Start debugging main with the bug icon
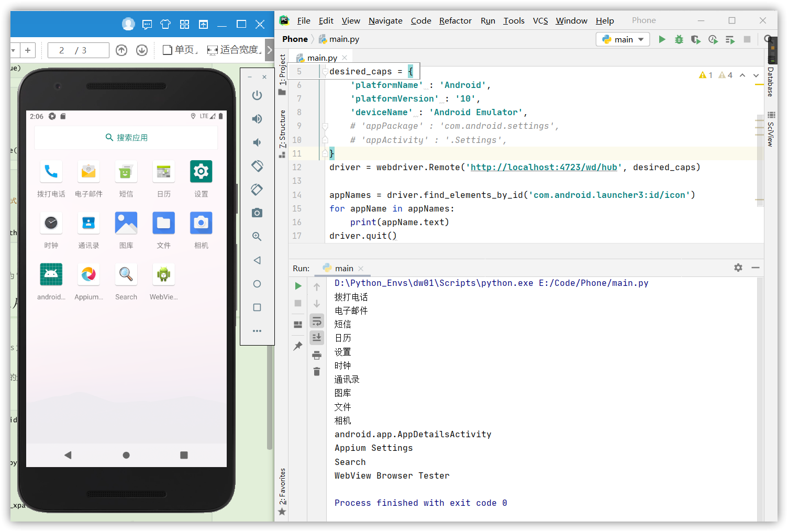Viewport: 788px width, 532px height. (679, 39)
